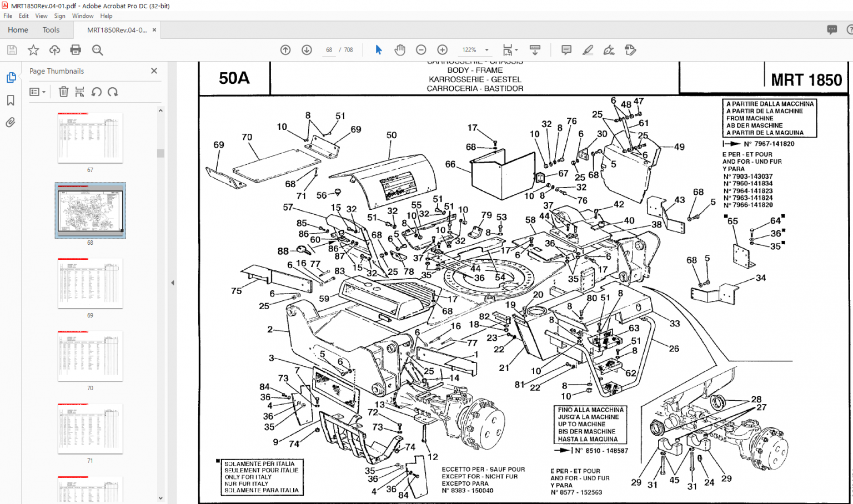
Task: Select page 68 thumbnail
Action: tap(90, 210)
